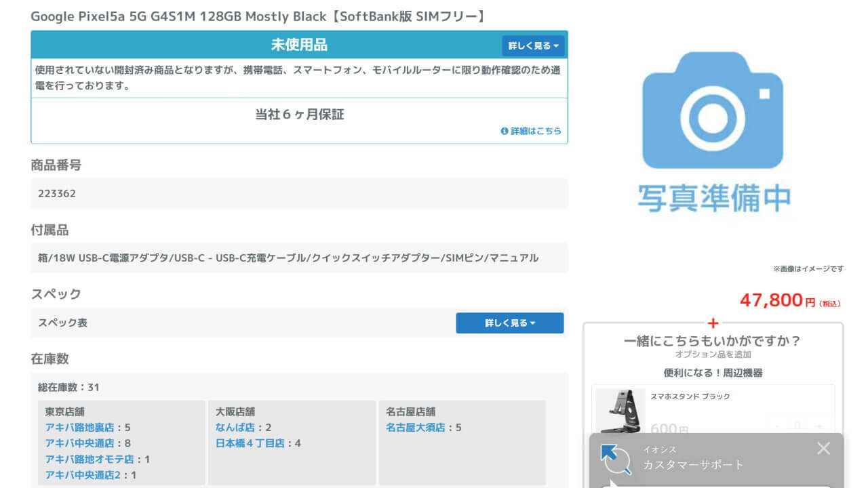Open the アキバ路地裏店 store link
The width and height of the screenshot is (868, 488).
point(80,428)
